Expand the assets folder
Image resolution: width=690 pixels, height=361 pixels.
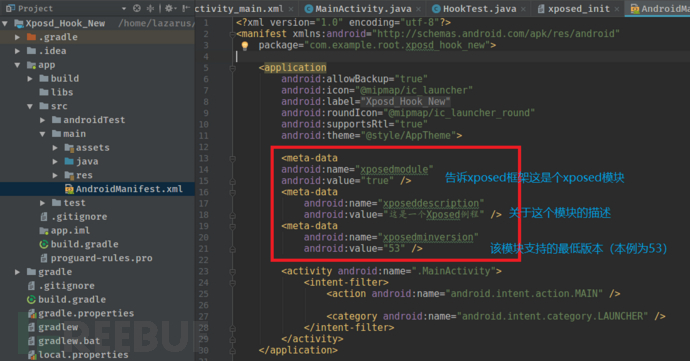tap(55, 148)
